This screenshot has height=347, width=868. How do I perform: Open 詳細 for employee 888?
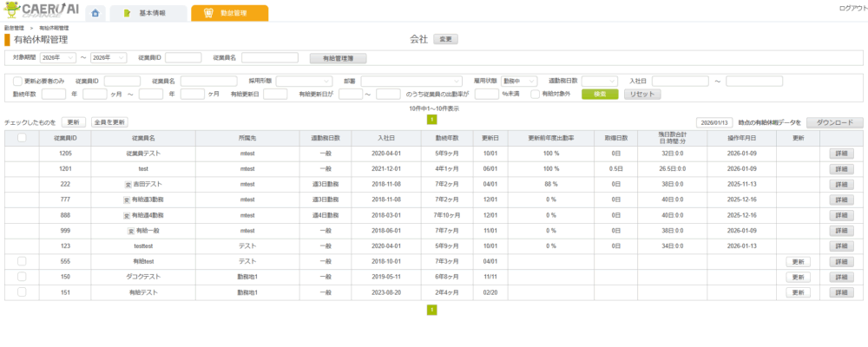841,215
